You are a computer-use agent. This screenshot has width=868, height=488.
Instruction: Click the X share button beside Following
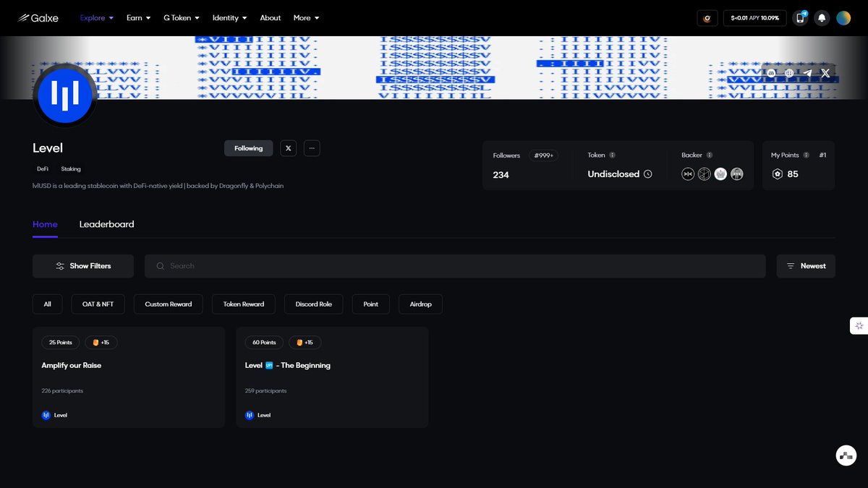[288, 148]
